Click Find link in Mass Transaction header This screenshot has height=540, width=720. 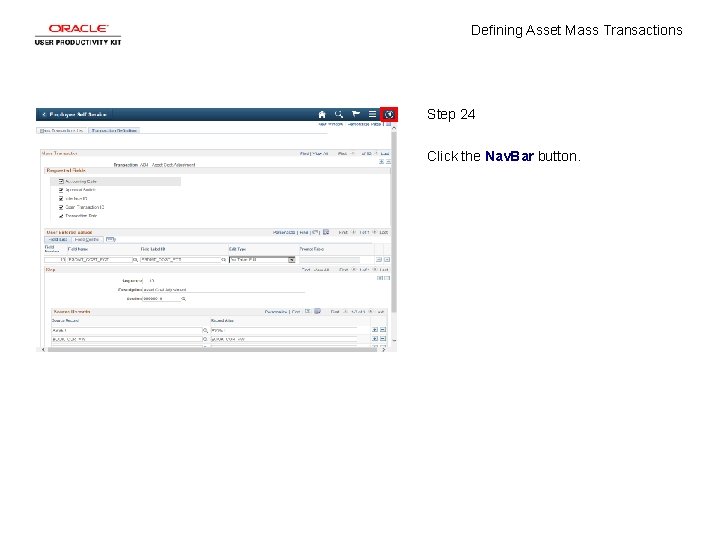[x=304, y=154]
